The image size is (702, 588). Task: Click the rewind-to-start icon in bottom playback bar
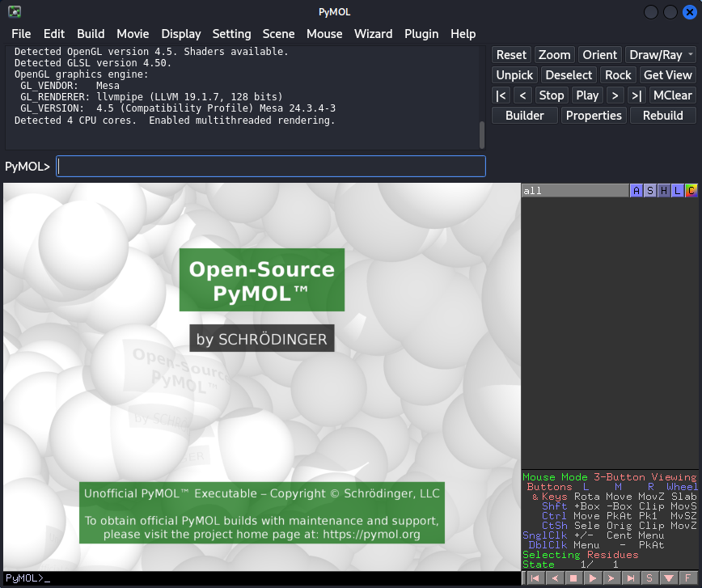(535, 578)
